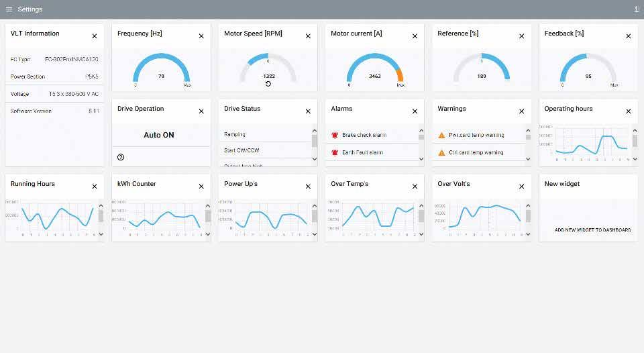This screenshot has height=353, width=644.
Task: Click ADD NEW WIDGET TO DASHBOARD button
Action: [x=592, y=230]
